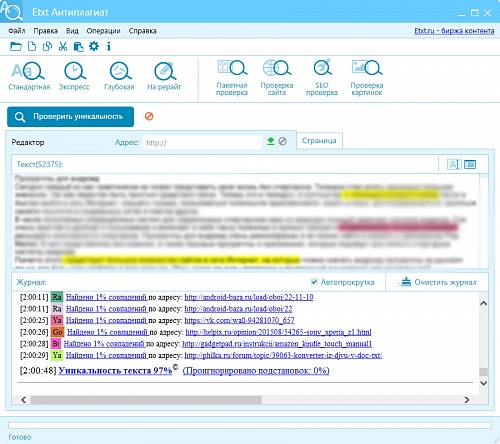
Task: Click Очистить журнал button
Action: coord(438,282)
